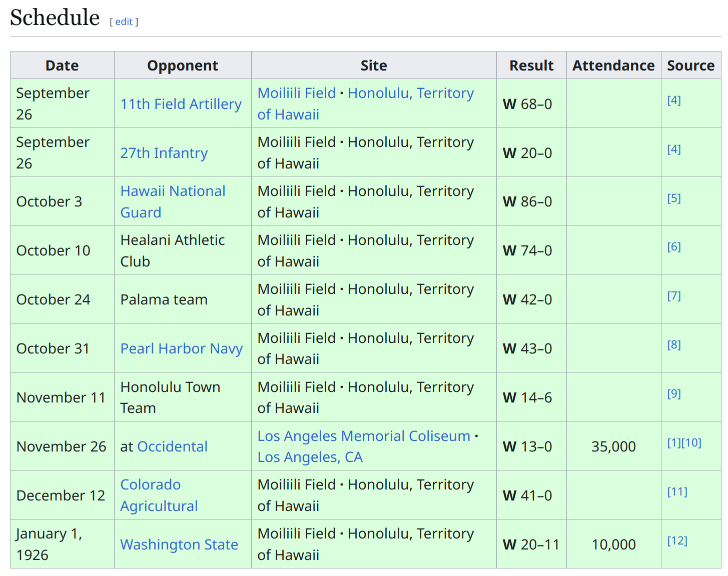The image size is (728, 576).
Task: Select the October 31 date cell
Action: tap(62, 348)
